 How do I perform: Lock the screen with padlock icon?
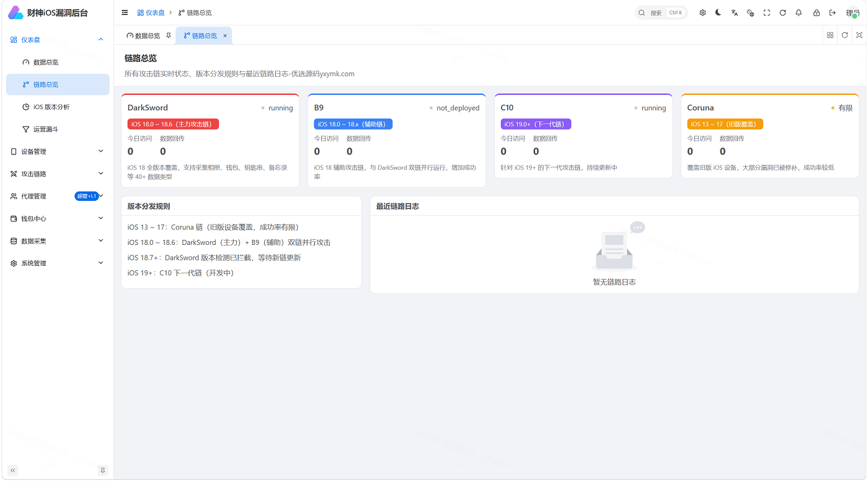[x=817, y=12]
